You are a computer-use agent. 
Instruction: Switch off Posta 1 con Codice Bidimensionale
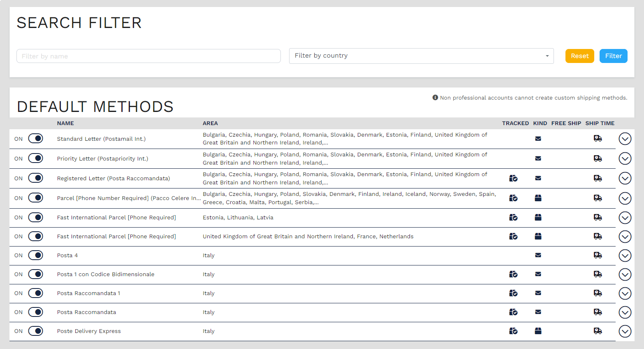(x=36, y=274)
